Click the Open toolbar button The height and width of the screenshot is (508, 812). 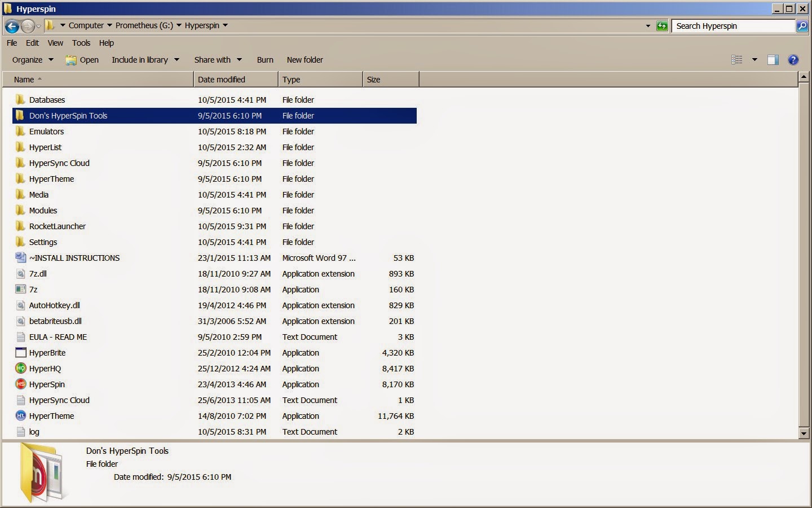coord(82,60)
